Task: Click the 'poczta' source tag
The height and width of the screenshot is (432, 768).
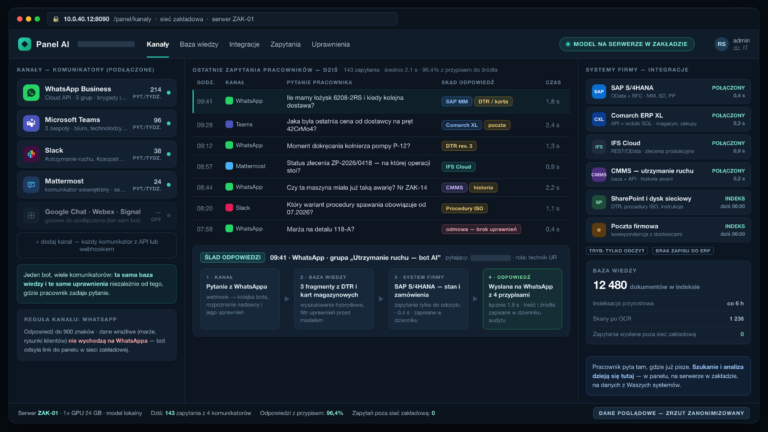Action: click(497, 125)
